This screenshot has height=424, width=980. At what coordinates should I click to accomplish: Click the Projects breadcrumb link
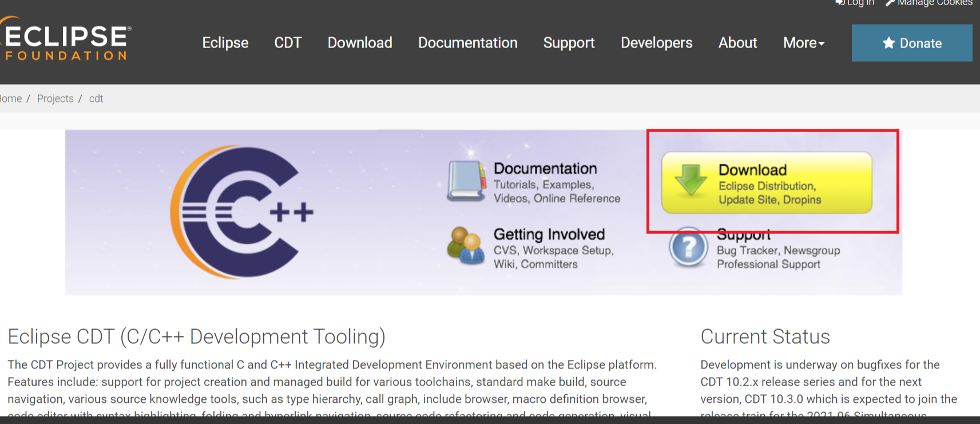click(x=55, y=98)
